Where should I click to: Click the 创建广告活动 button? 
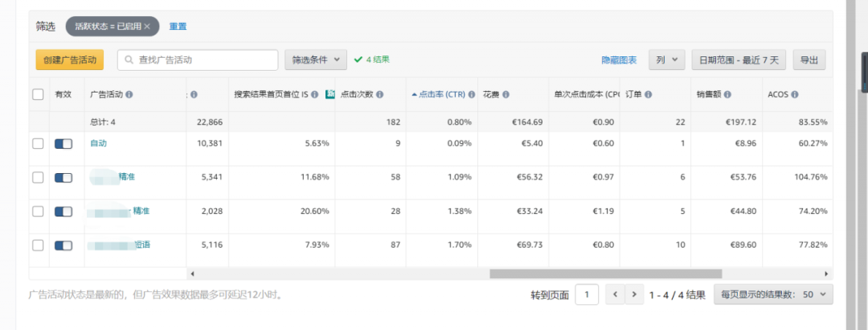pos(70,60)
